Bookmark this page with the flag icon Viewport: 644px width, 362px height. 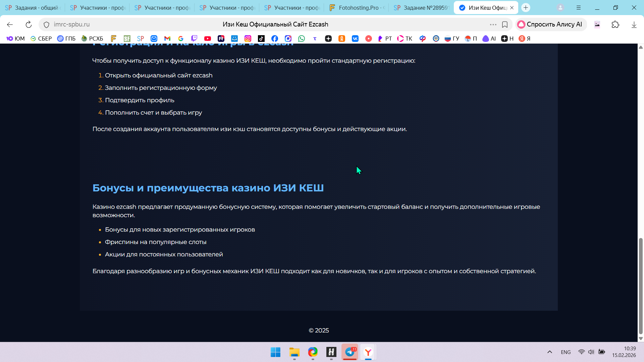505,24
